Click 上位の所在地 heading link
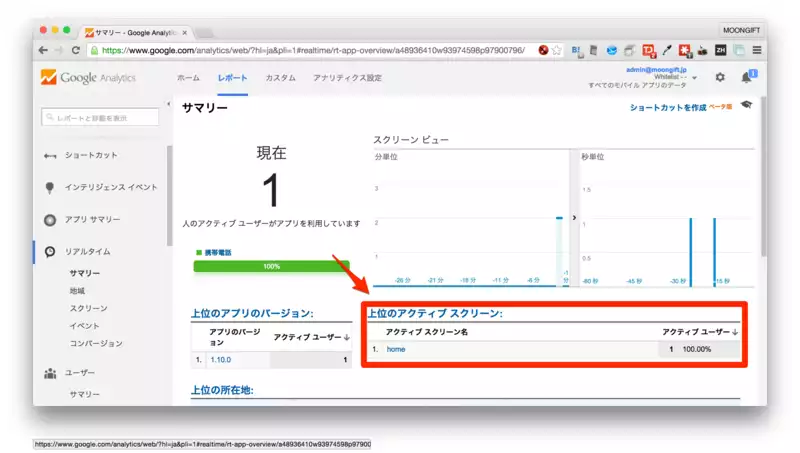Viewport: 800px width, 453px height. tap(222, 390)
